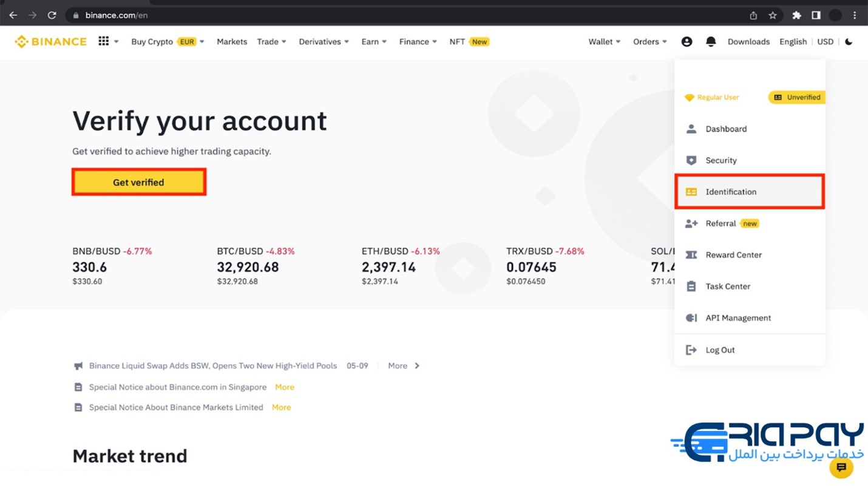This screenshot has height=488, width=868.
Task: Open browser side panel icon
Action: tap(816, 15)
